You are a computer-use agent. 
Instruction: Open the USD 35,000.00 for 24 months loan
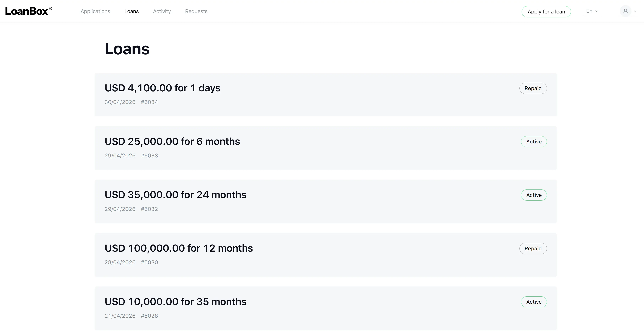click(x=325, y=201)
